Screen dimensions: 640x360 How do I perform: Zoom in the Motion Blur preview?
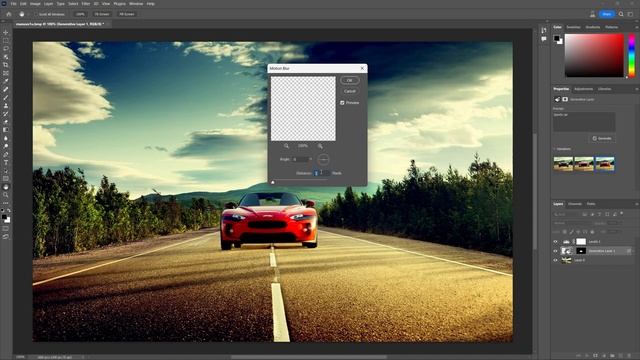pyautogui.click(x=320, y=146)
